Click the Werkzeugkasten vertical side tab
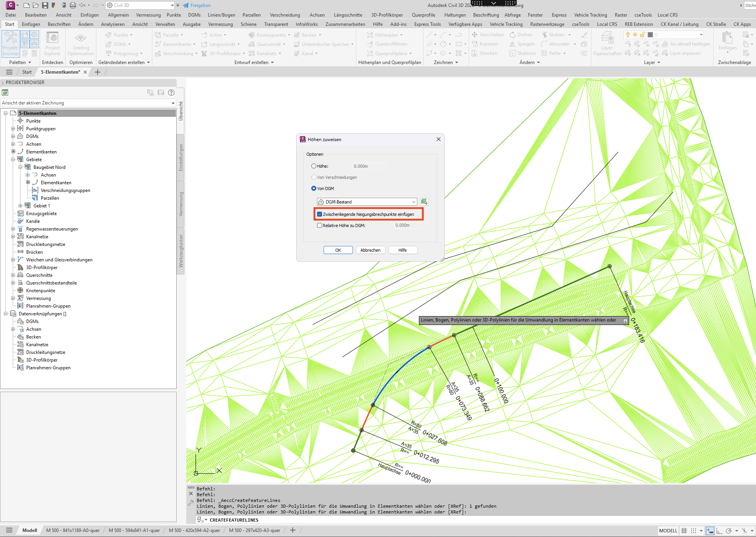 click(181, 251)
